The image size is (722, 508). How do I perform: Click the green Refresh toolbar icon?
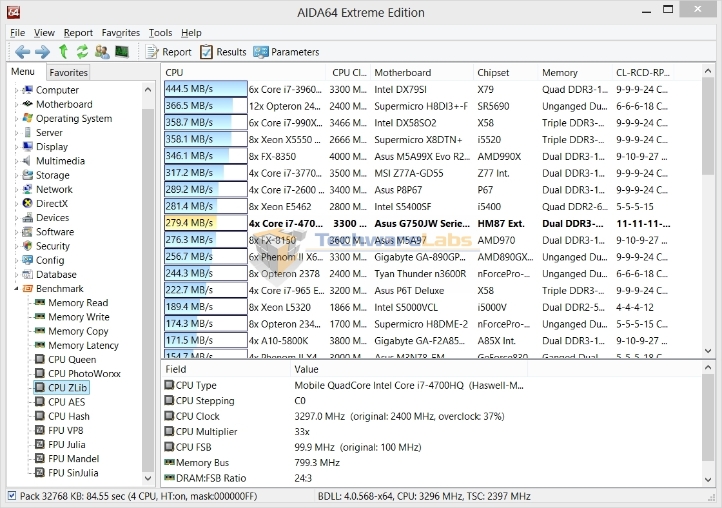[82, 52]
